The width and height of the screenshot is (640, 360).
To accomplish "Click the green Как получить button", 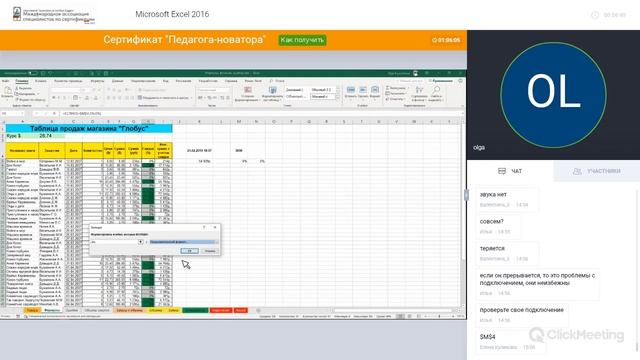I will tap(302, 40).
